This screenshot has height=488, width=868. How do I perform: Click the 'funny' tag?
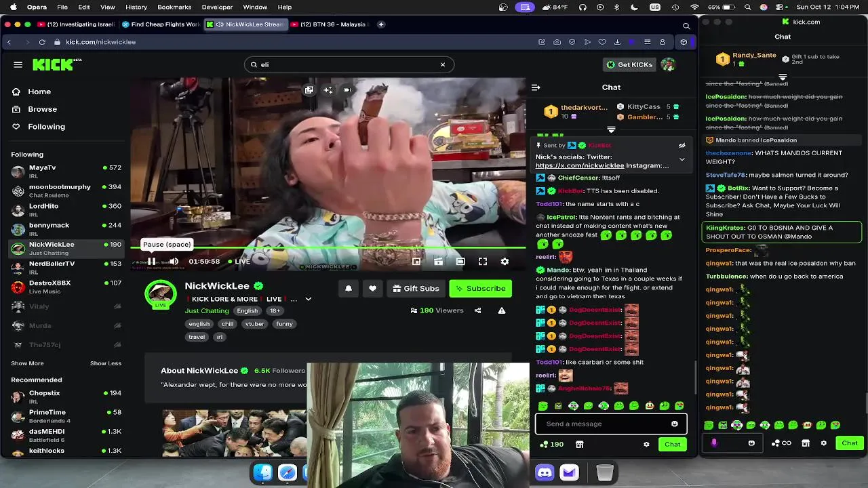click(x=284, y=324)
